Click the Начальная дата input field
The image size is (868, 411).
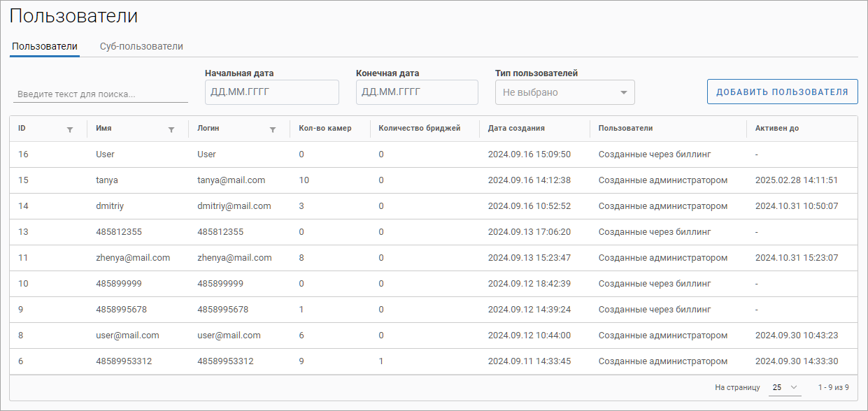[271, 92]
